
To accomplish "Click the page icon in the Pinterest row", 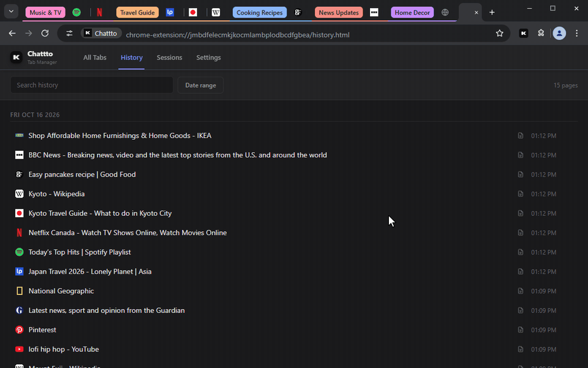I will (x=521, y=330).
